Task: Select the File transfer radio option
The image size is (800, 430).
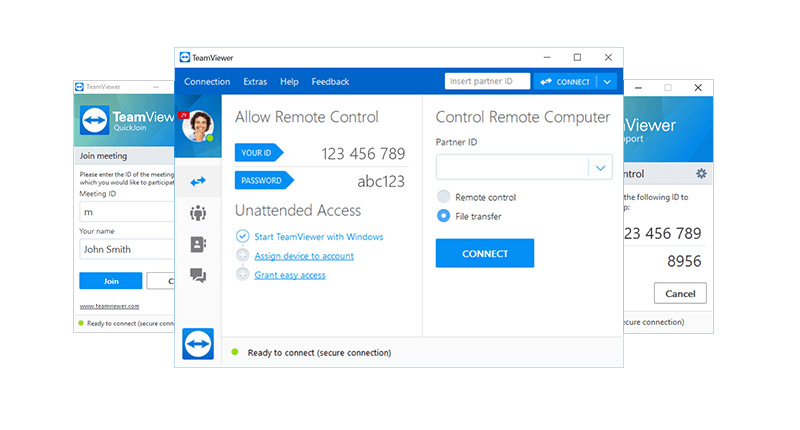Action: click(x=443, y=216)
